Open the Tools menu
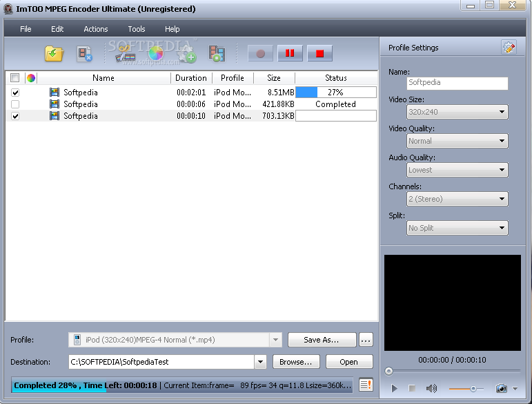532x404 pixels. (x=137, y=29)
